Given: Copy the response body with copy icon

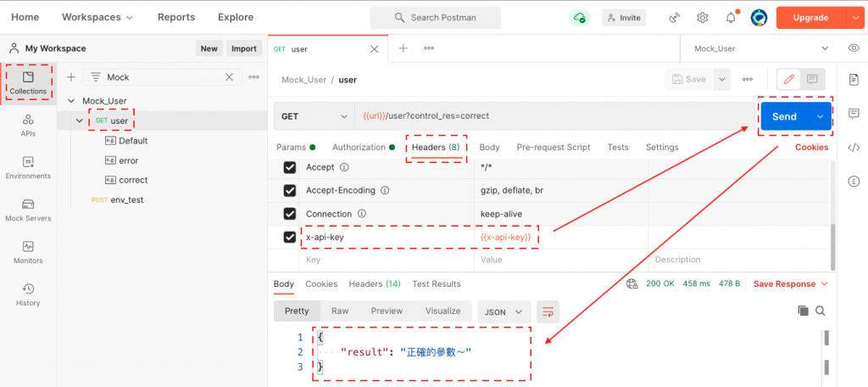Looking at the screenshot, I should 803,311.
